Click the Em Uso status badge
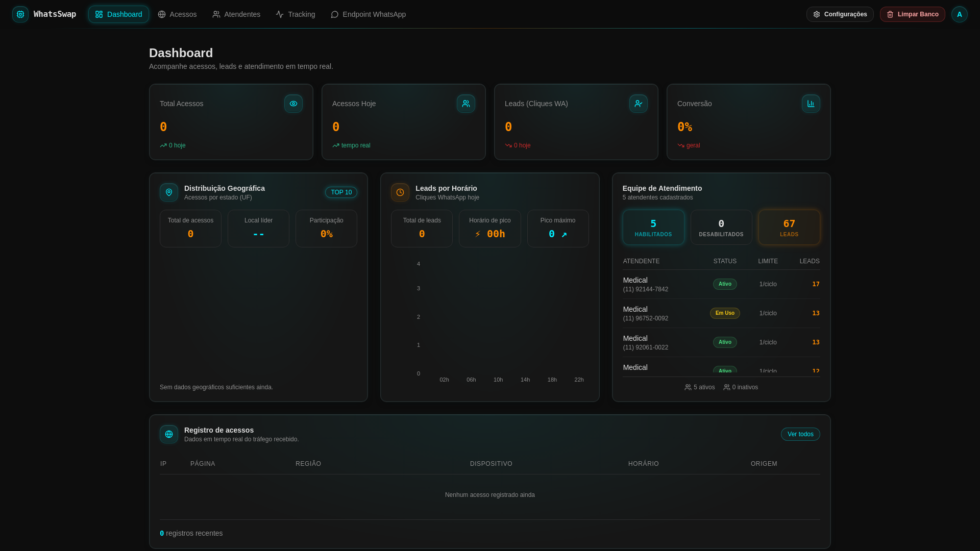 (x=725, y=313)
